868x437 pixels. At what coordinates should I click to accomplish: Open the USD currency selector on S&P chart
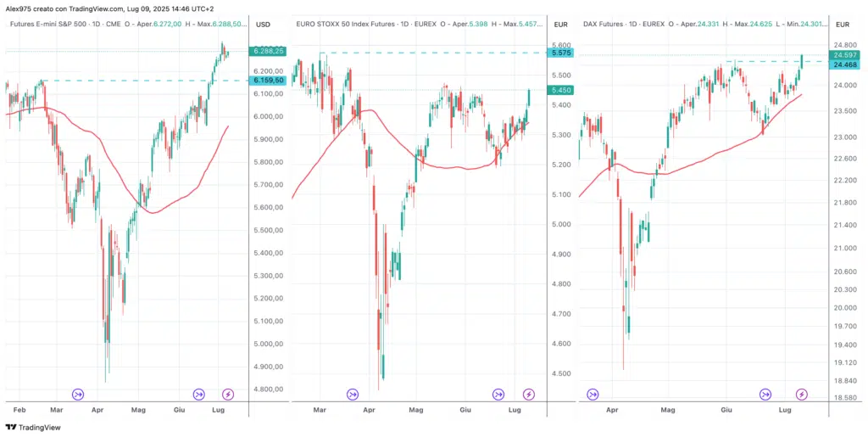263,24
